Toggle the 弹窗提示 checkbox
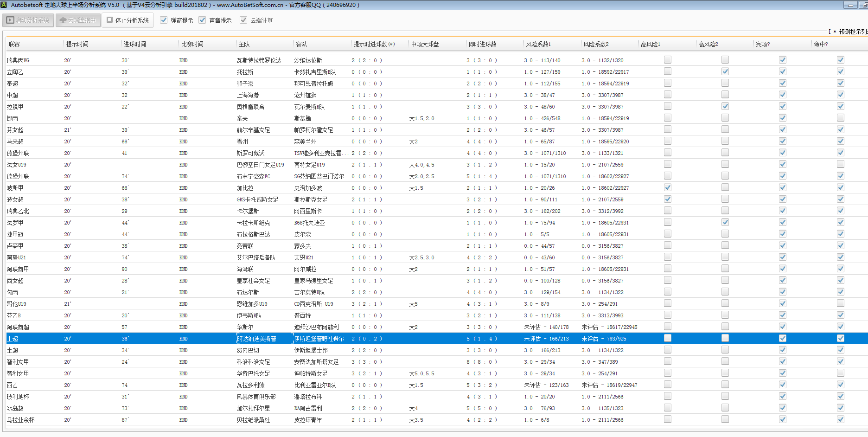The image size is (868, 437). [x=164, y=20]
